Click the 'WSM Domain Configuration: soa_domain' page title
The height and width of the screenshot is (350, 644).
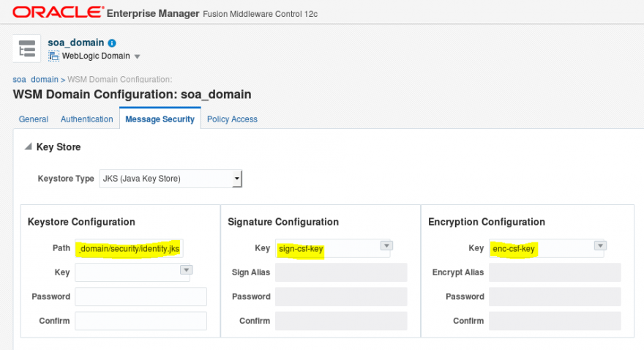point(132,94)
